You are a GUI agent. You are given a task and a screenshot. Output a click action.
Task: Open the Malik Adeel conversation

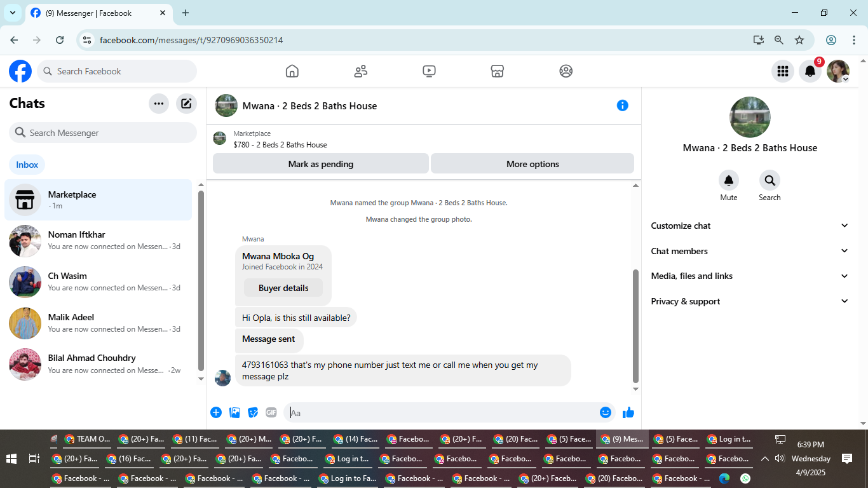[98, 323]
